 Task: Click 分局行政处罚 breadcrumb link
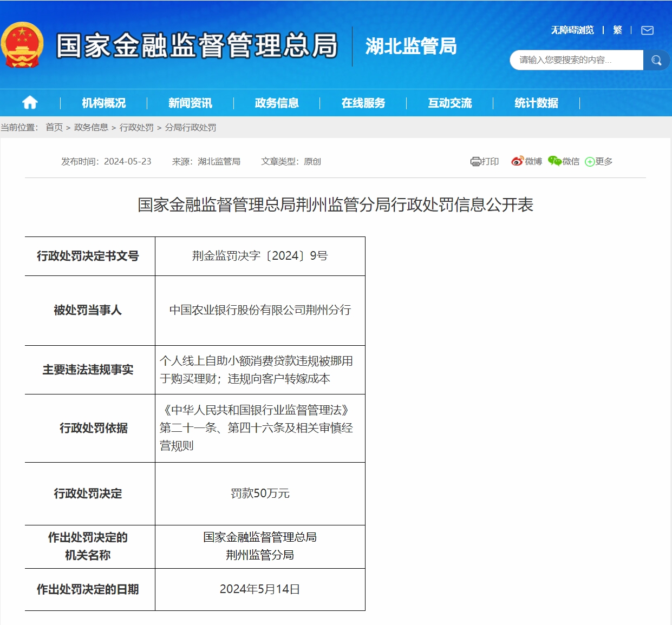click(x=191, y=127)
